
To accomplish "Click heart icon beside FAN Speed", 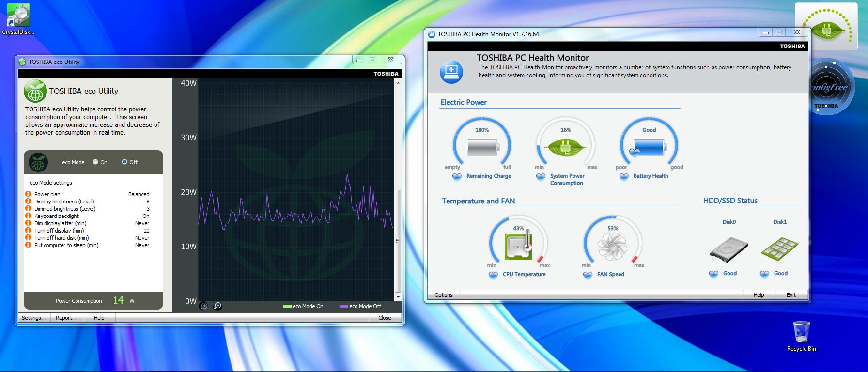I will 588,275.
